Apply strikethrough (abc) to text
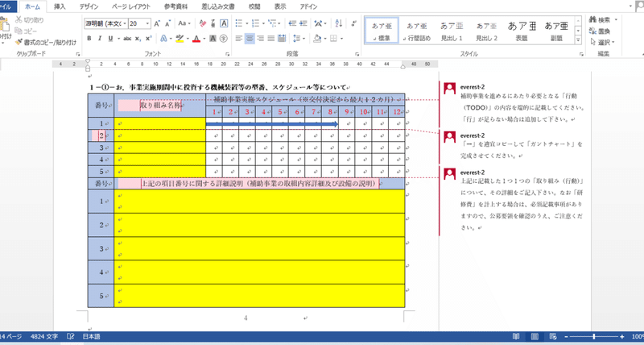The image size is (644, 345). coord(127,39)
